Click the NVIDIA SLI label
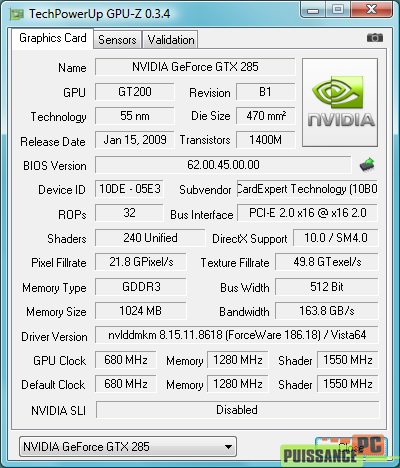The width and height of the screenshot is (400, 468). [x=58, y=411]
